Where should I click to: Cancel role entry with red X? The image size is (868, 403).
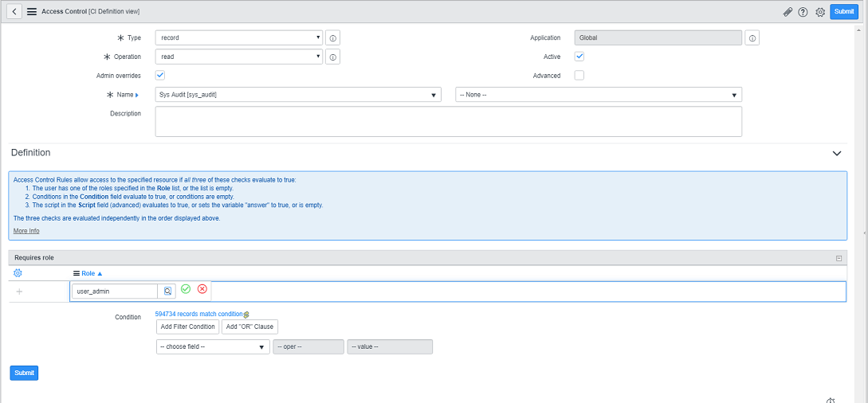click(202, 289)
